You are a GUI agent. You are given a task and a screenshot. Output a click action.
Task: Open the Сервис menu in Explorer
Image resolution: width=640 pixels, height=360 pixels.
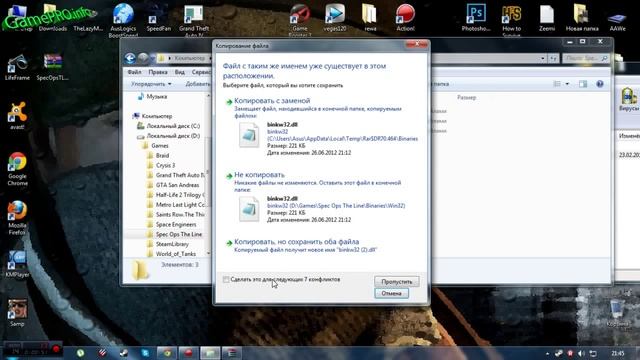[201, 72]
